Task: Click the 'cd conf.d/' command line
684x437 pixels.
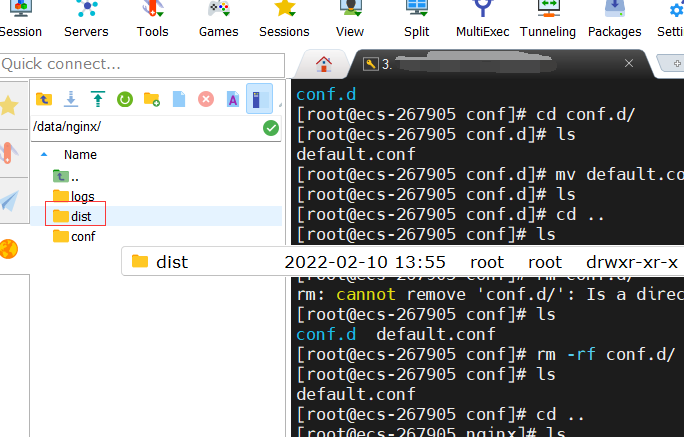Action: click(466, 115)
